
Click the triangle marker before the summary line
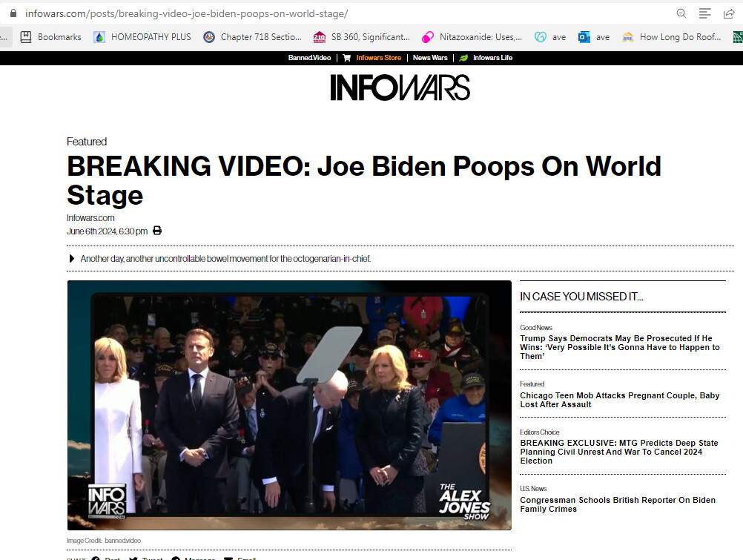(x=71, y=258)
